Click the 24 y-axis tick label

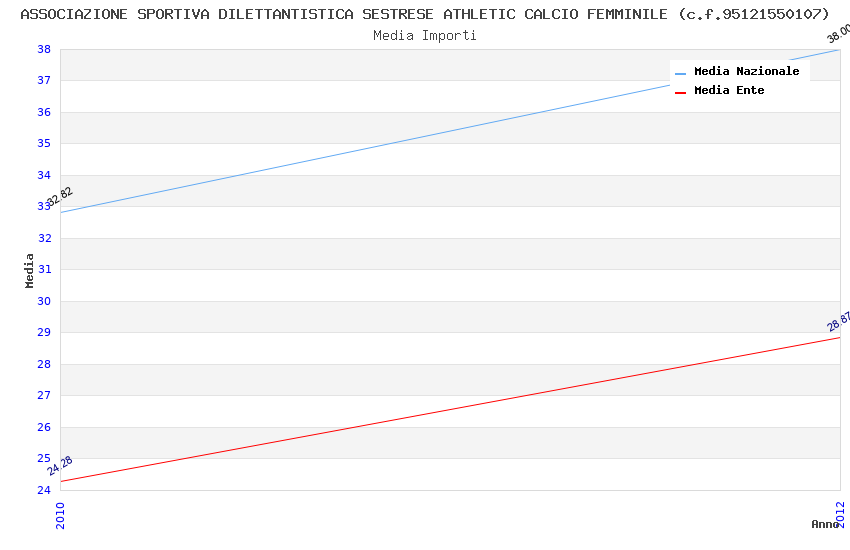[44, 490]
